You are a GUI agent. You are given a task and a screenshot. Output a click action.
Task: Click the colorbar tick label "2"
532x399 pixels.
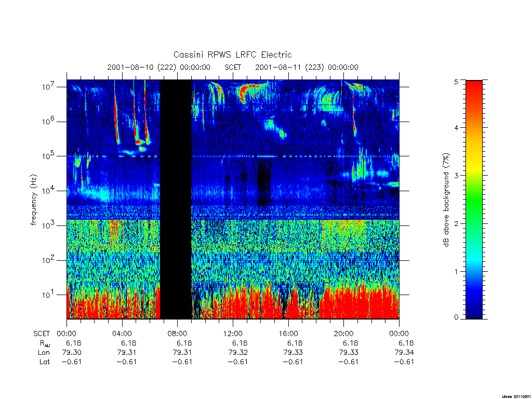pyautogui.click(x=456, y=223)
